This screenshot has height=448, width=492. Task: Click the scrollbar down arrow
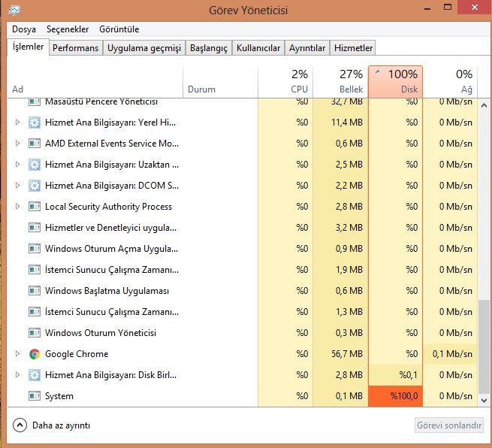484,401
